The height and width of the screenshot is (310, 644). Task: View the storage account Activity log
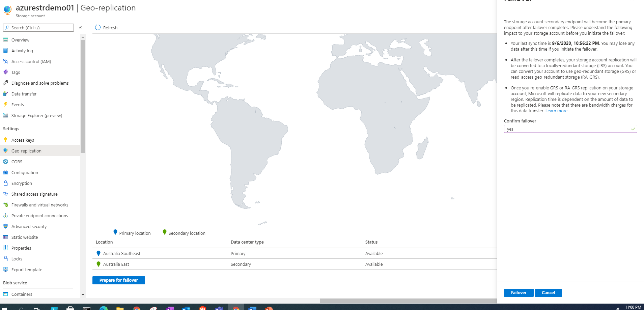[x=22, y=51]
